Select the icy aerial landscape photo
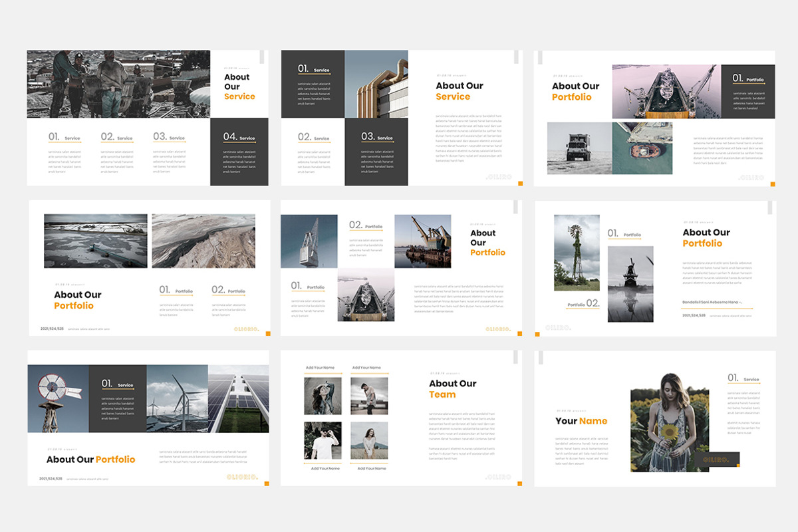Viewport: 798px width, 532px height. [x=96, y=241]
